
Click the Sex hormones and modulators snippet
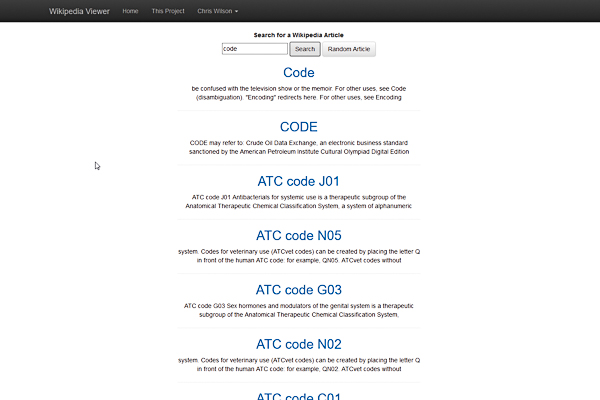299,309
